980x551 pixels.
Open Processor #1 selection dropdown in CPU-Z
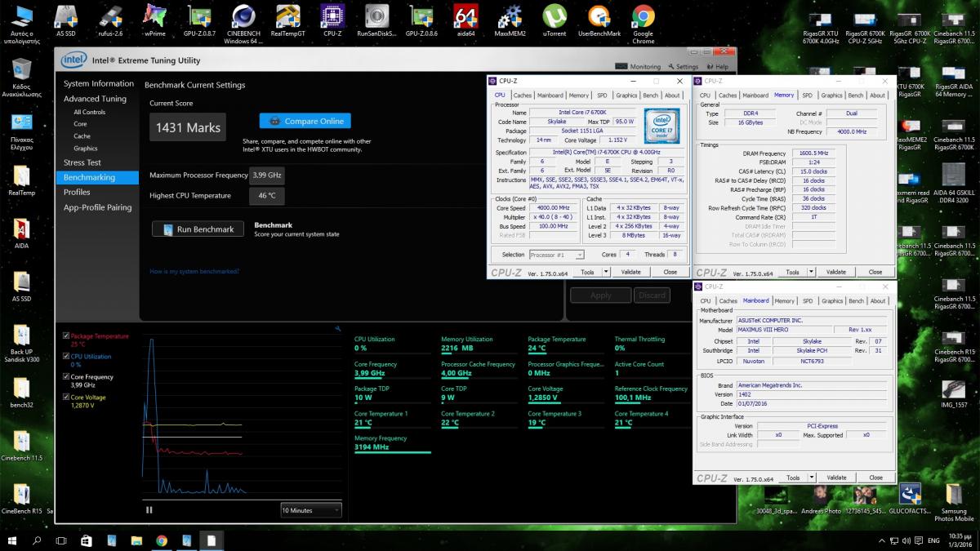tap(556, 255)
